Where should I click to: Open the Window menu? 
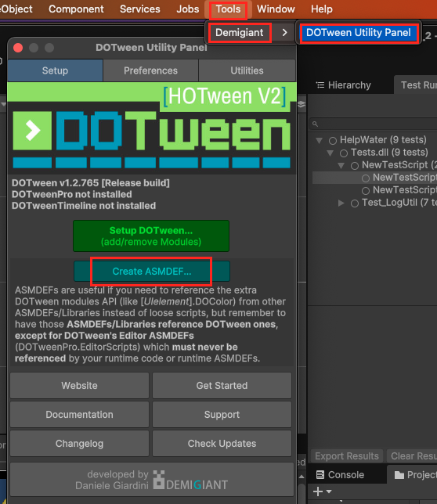point(276,9)
